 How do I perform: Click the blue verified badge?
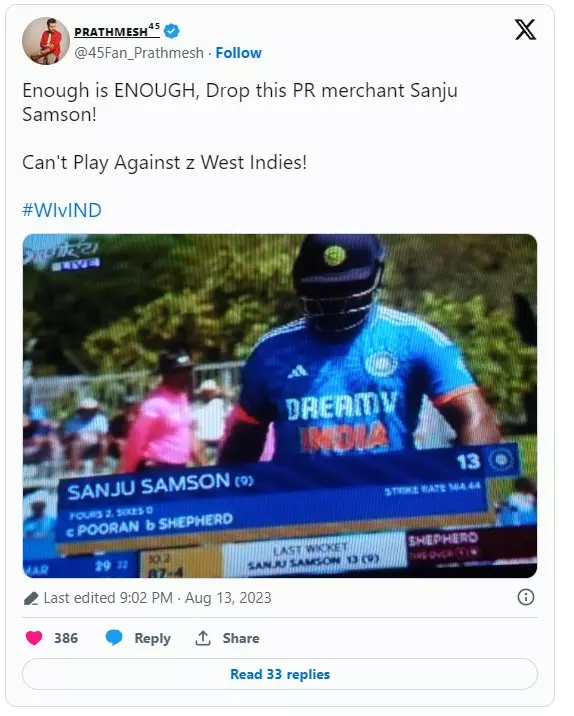pyautogui.click(x=172, y=31)
